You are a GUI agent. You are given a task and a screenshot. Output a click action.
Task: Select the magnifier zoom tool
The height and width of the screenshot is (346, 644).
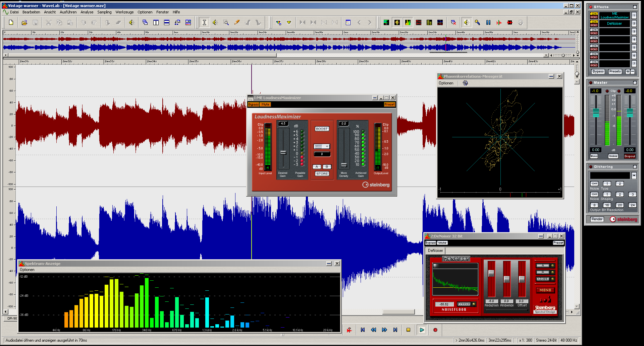tap(226, 22)
